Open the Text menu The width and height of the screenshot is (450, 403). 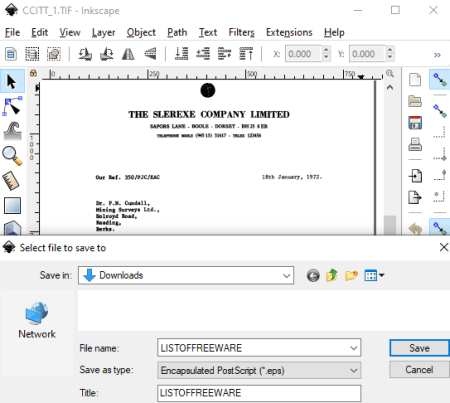pos(208,32)
